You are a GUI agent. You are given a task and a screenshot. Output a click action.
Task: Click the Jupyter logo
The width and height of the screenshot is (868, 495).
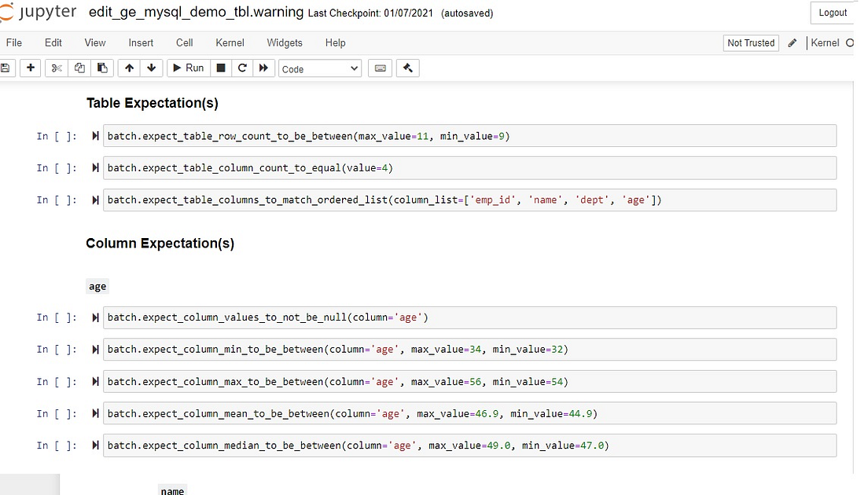39,12
